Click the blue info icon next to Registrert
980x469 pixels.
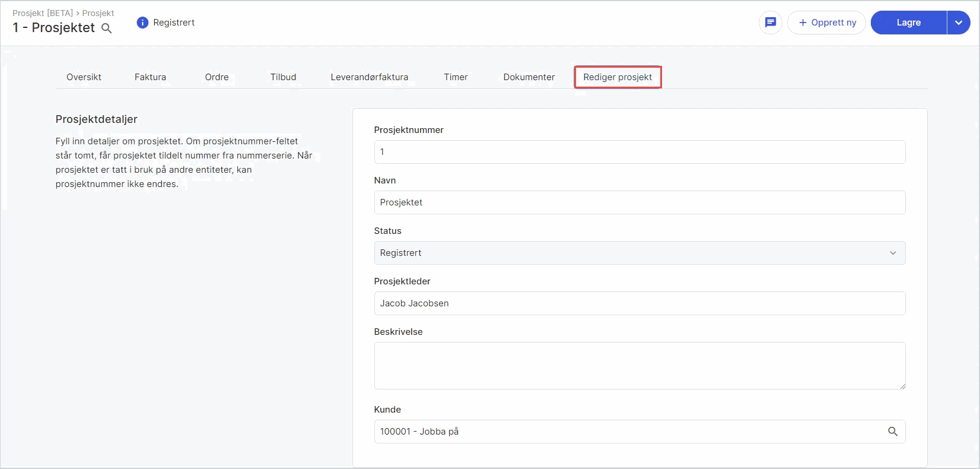point(142,23)
